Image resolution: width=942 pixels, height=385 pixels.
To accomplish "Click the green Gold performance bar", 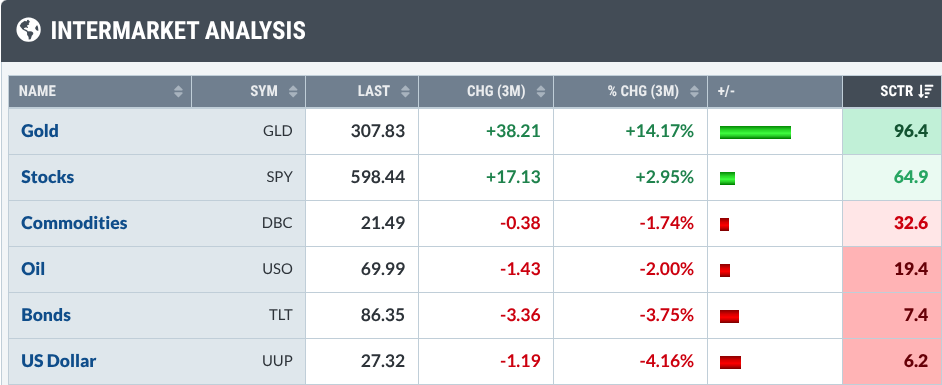I will point(755,132).
